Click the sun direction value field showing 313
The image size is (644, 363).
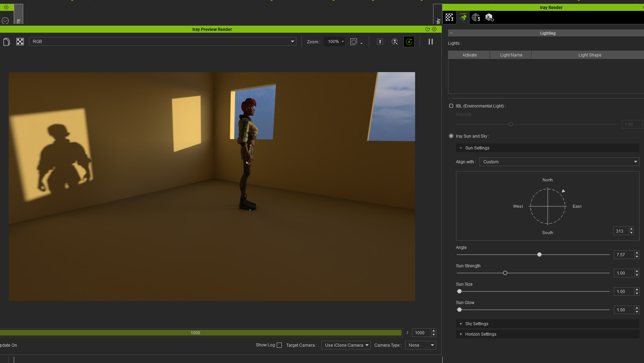point(621,231)
